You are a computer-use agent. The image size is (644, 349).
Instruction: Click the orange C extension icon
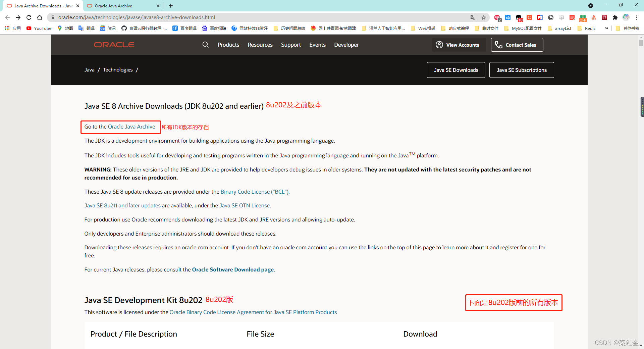pos(529,17)
